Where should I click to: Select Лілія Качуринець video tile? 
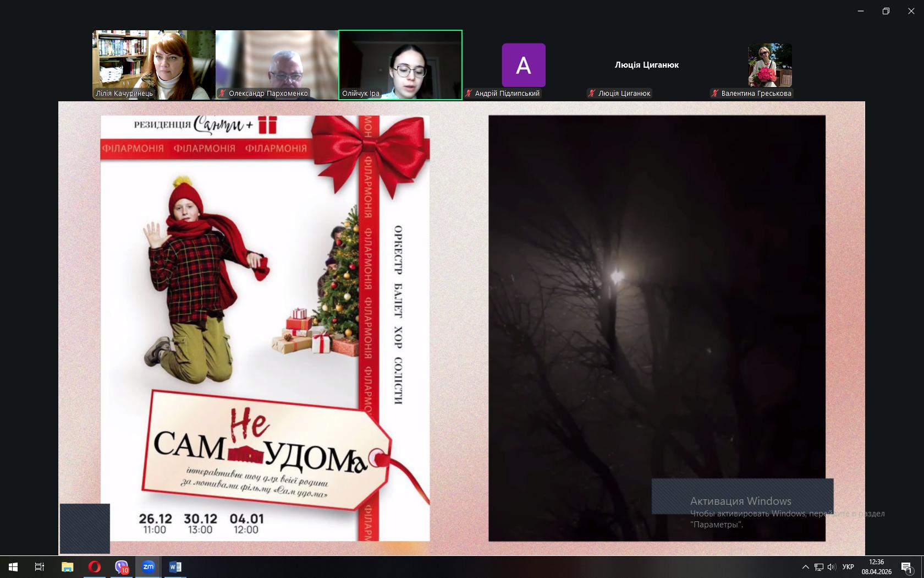coord(153,64)
